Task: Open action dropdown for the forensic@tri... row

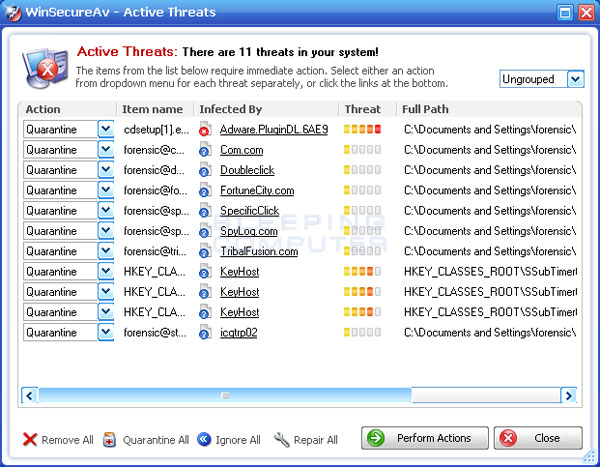Action: click(106, 251)
